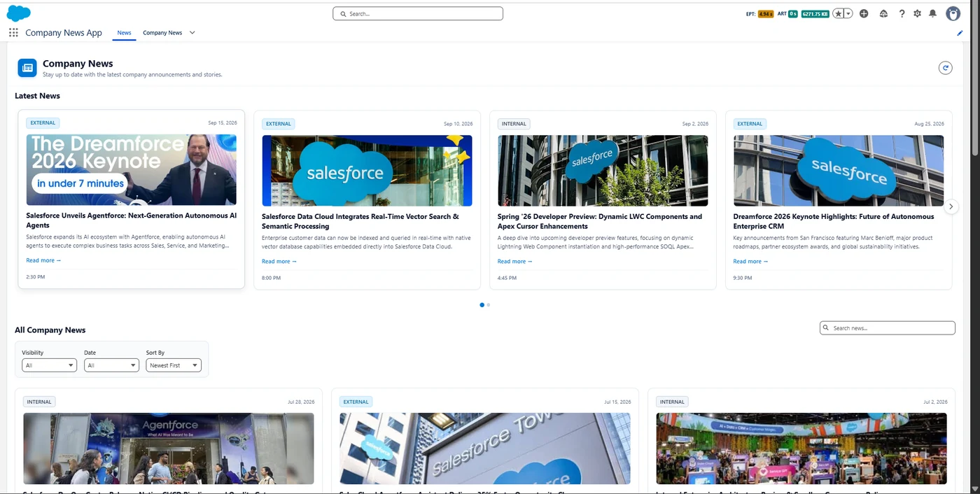
Task: Open the Company News nav tab
Action: tap(162, 33)
